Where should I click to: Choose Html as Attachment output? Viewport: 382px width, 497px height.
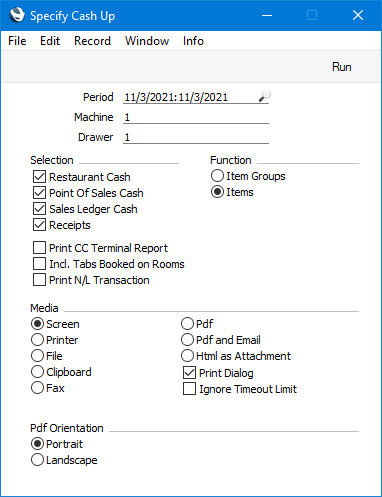[187, 356]
